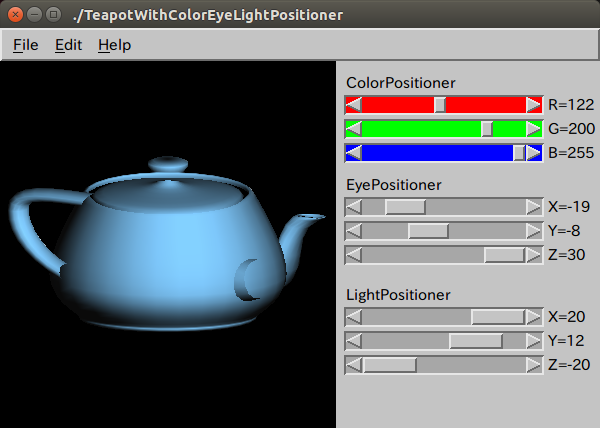Screen dimensions: 600x428
Task: Click left arrow of LightPositioner X scrollbar
Action: click(354, 317)
